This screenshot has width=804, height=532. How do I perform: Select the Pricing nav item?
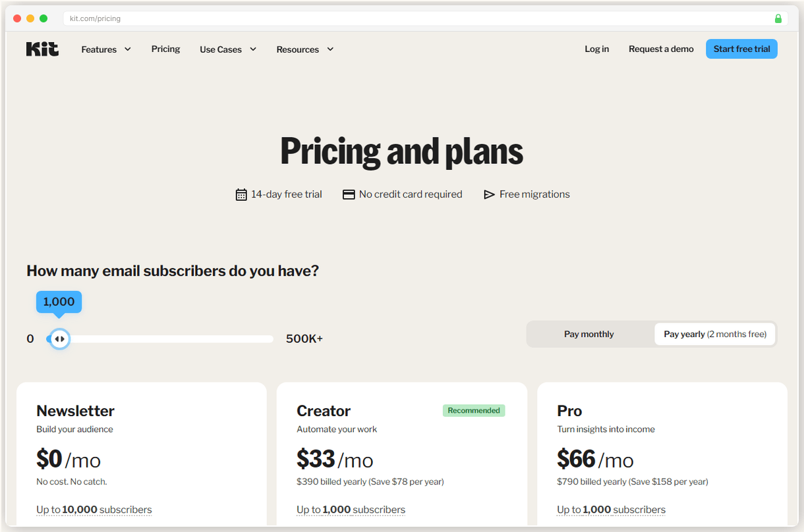point(165,49)
